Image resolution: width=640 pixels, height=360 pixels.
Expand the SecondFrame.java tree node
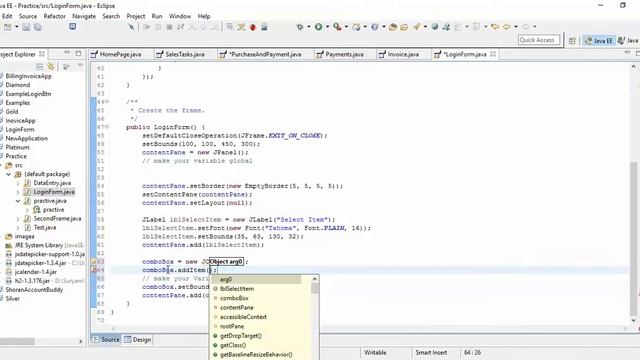18,219
